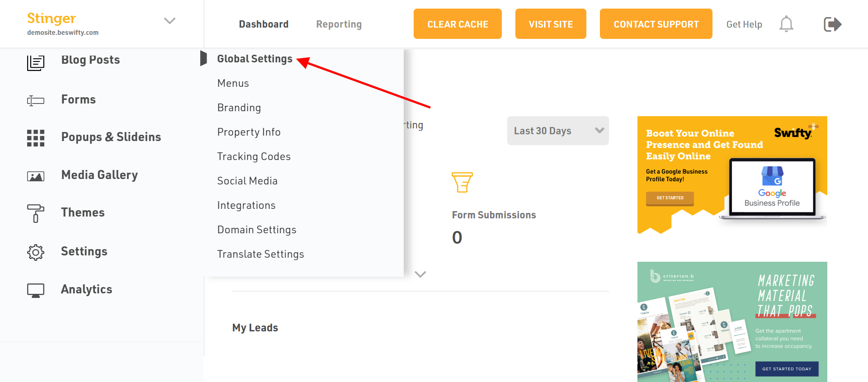Open Analytics from the sidebar
The height and width of the screenshot is (382, 868).
point(86,289)
